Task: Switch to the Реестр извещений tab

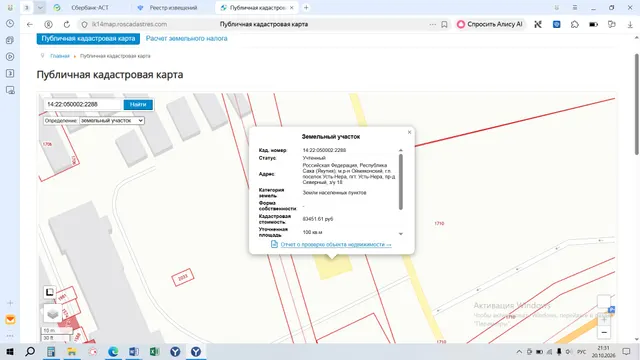Action: [173, 8]
